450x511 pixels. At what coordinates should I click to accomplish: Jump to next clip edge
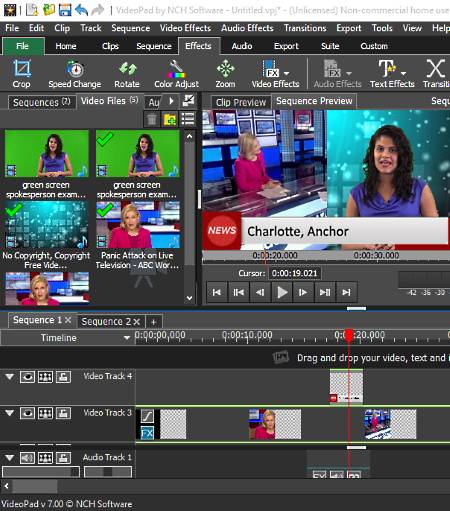pyautogui.click(x=325, y=292)
